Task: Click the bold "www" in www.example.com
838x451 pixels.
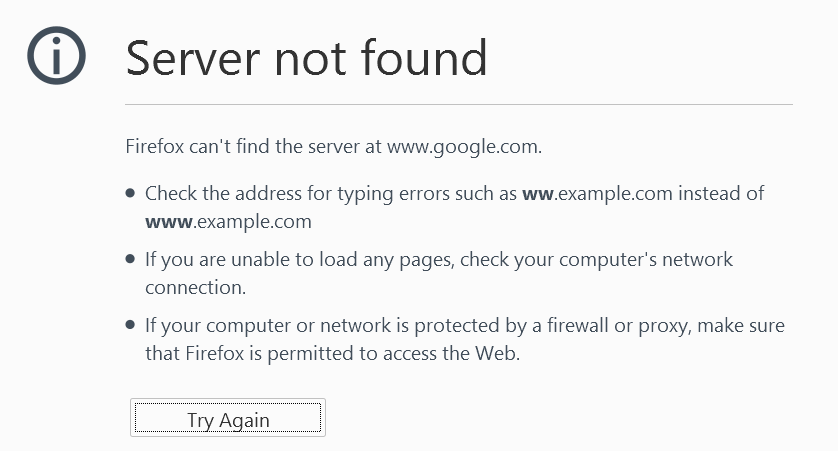Action: (x=168, y=221)
